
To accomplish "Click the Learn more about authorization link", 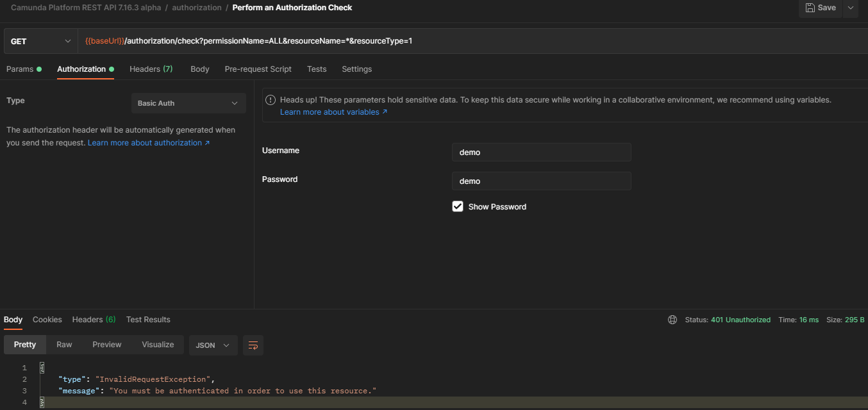I will point(149,142).
